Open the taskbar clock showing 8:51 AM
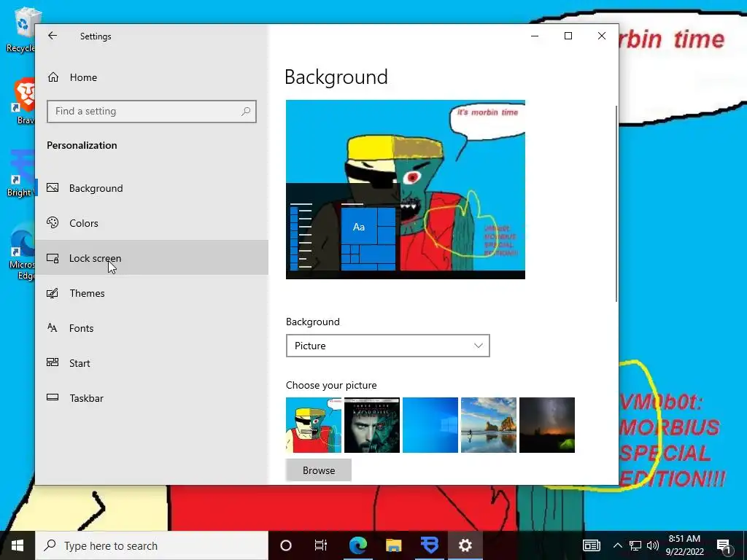Screen dimensions: 747x560 click(684, 545)
